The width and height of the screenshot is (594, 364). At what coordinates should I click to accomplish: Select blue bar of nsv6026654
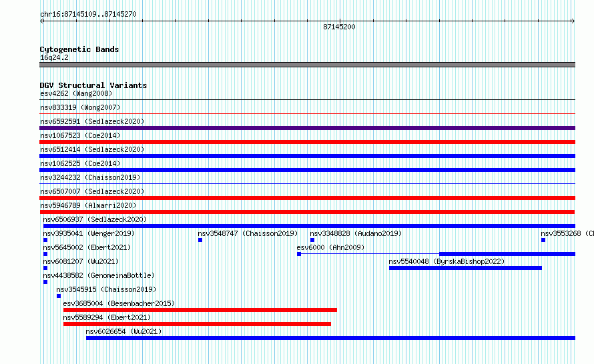point(331,338)
